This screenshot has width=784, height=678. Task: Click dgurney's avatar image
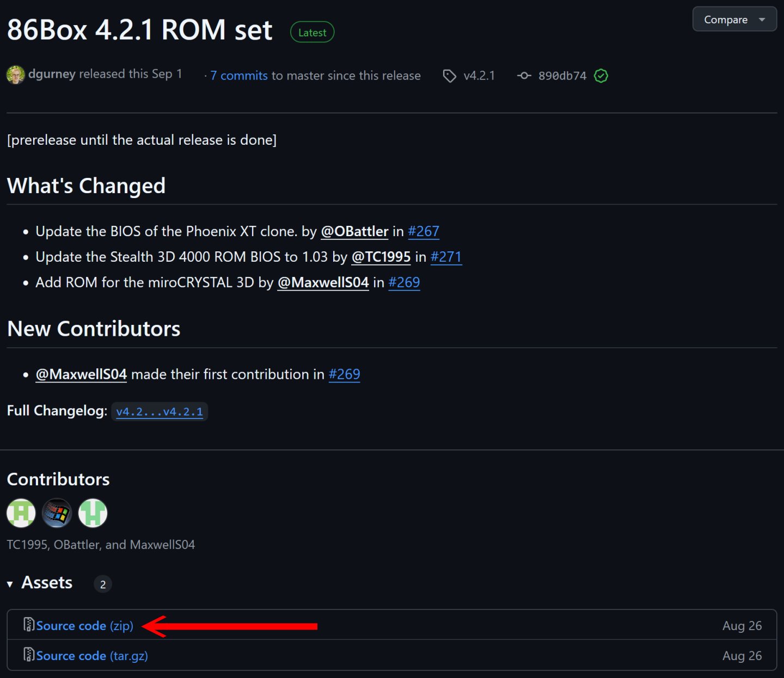(16, 75)
